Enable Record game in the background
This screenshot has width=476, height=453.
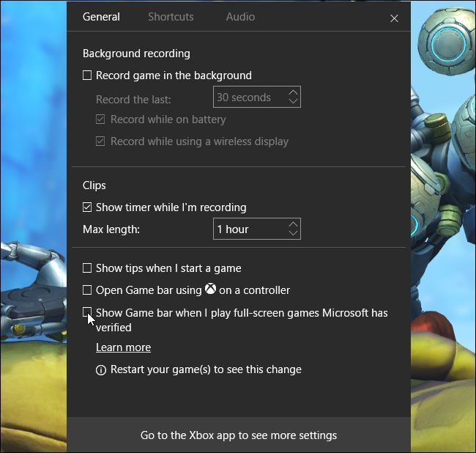[x=87, y=75]
